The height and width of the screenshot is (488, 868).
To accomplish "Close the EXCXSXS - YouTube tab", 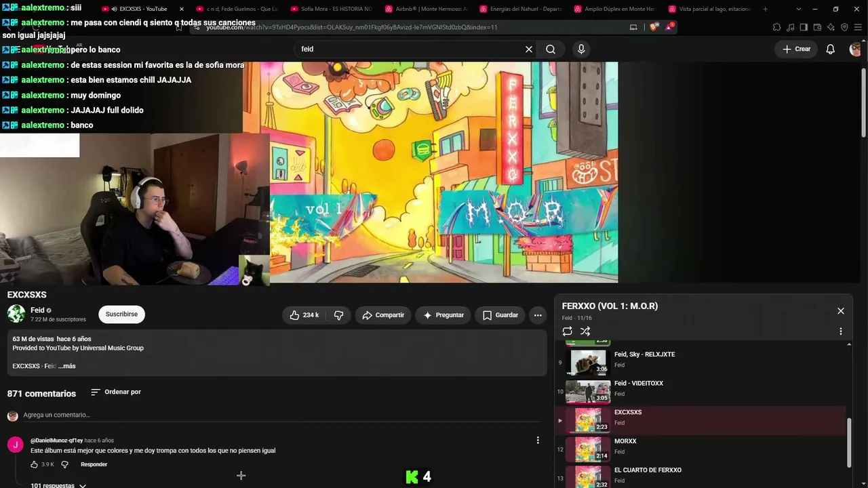I will coord(181,9).
